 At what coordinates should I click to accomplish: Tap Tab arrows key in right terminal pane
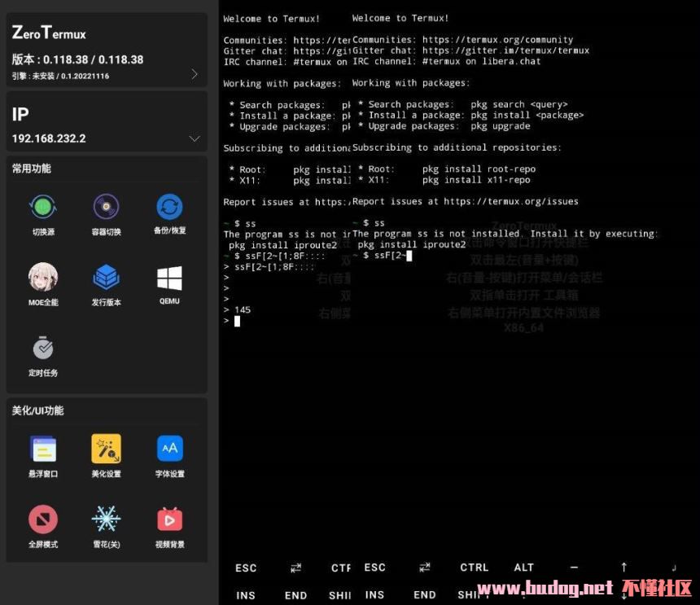click(425, 568)
